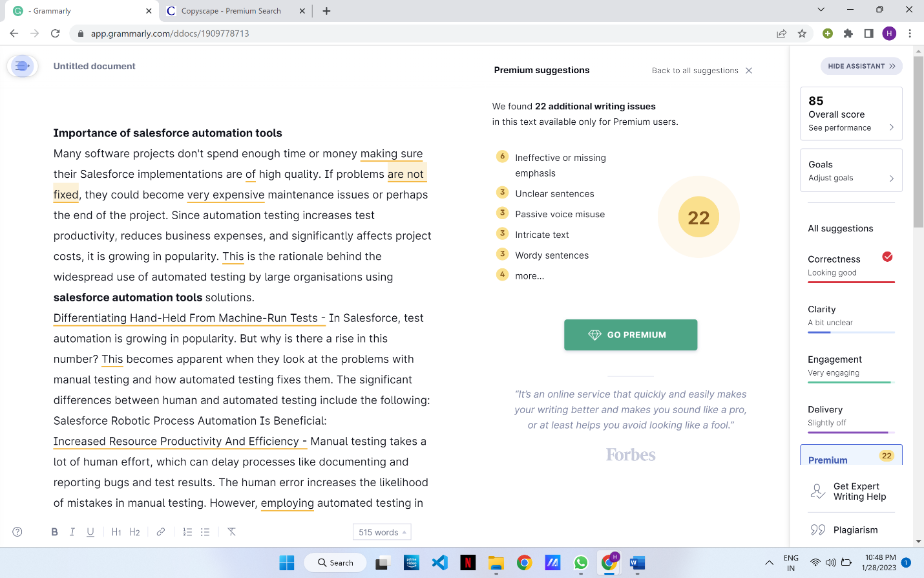
Task: Switch to the Copyscape Premium Search tab
Action: pos(231,11)
